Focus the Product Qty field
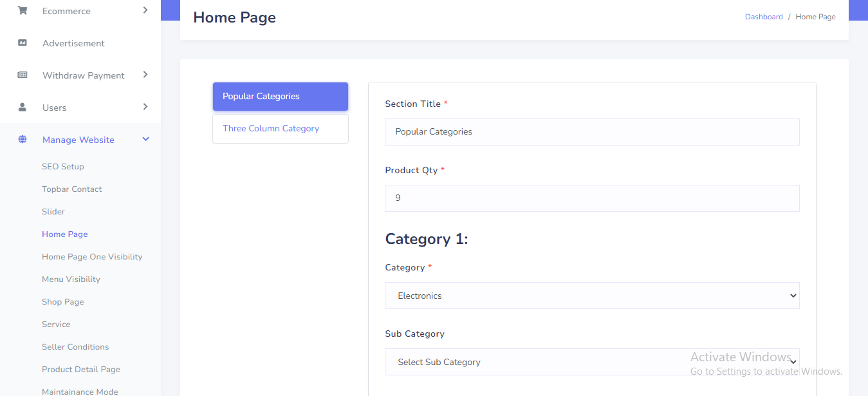 tap(591, 198)
